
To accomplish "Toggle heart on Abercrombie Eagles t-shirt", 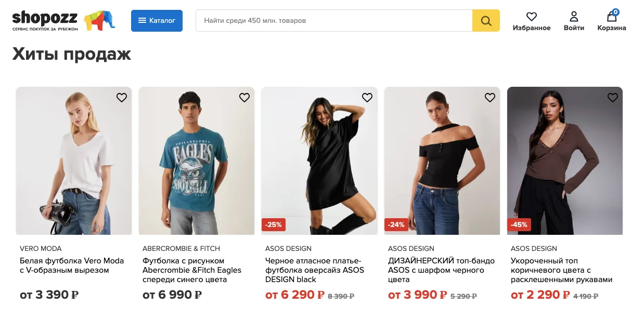I will [244, 98].
